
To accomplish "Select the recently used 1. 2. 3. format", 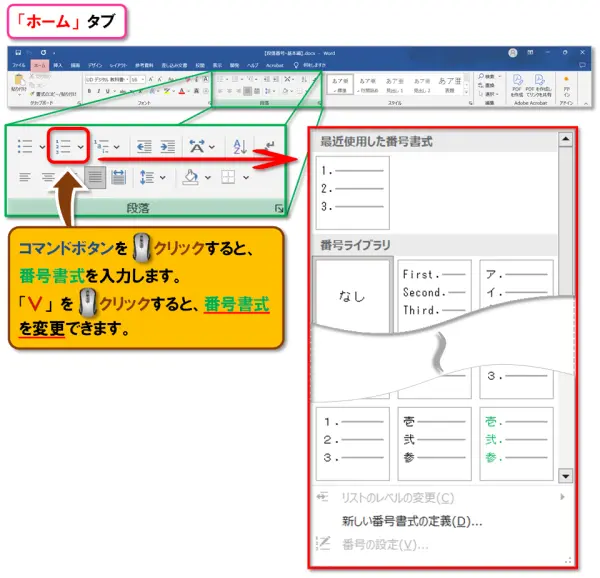I will coord(353,193).
